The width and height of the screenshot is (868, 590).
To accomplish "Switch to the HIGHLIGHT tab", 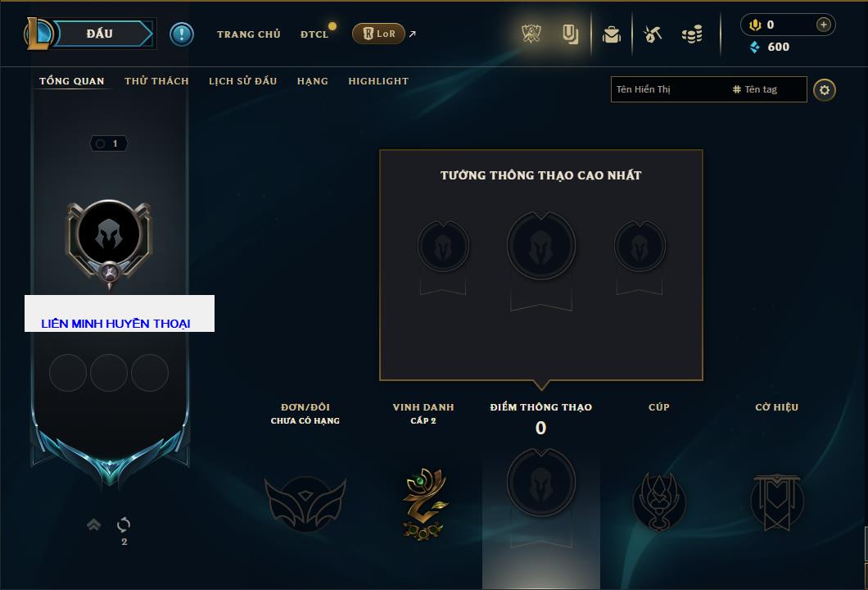I will (x=378, y=81).
